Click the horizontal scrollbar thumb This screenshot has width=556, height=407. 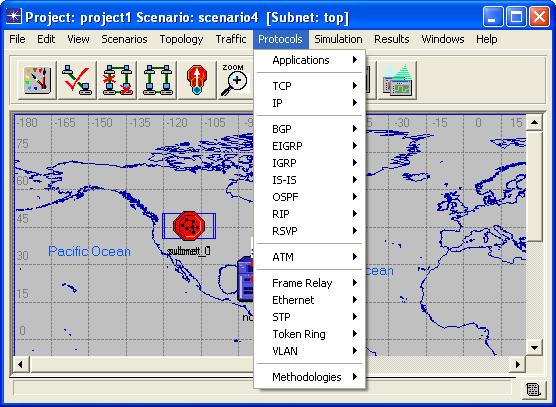pos(142,364)
